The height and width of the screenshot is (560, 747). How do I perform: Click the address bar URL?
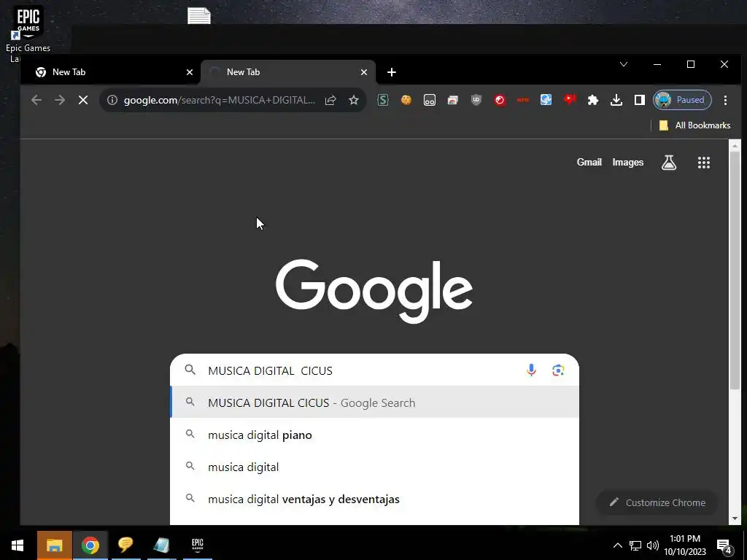point(219,100)
